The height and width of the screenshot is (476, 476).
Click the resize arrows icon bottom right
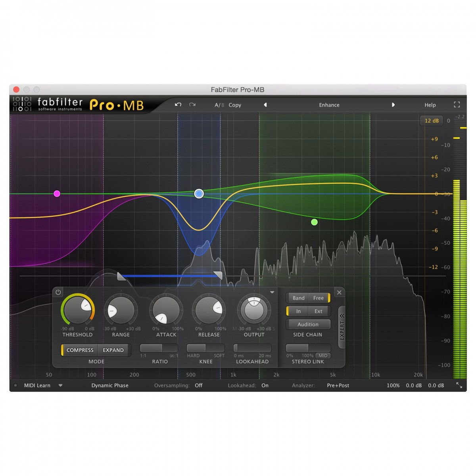[459, 385]
